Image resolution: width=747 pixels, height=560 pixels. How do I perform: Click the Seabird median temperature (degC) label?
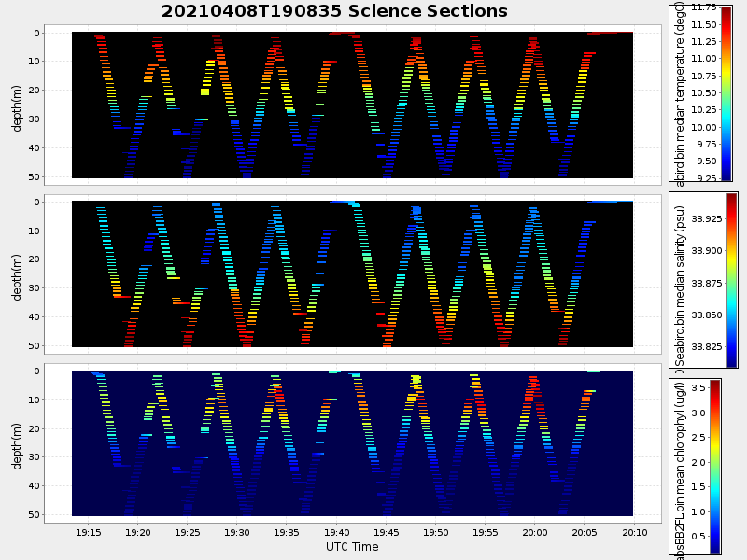tap(681, 93)
